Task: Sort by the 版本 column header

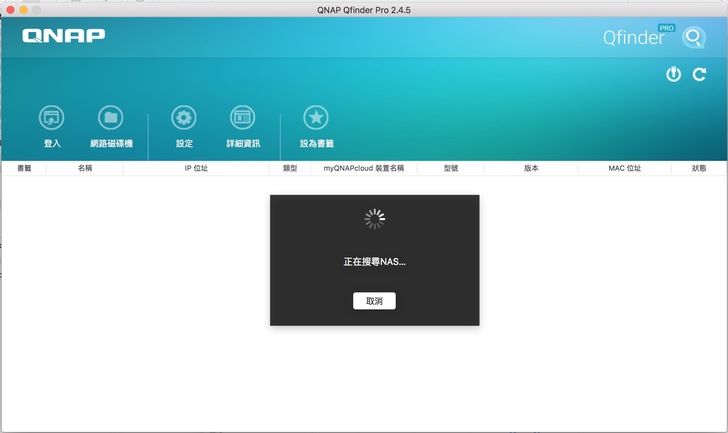Action: tap(531, 169)
